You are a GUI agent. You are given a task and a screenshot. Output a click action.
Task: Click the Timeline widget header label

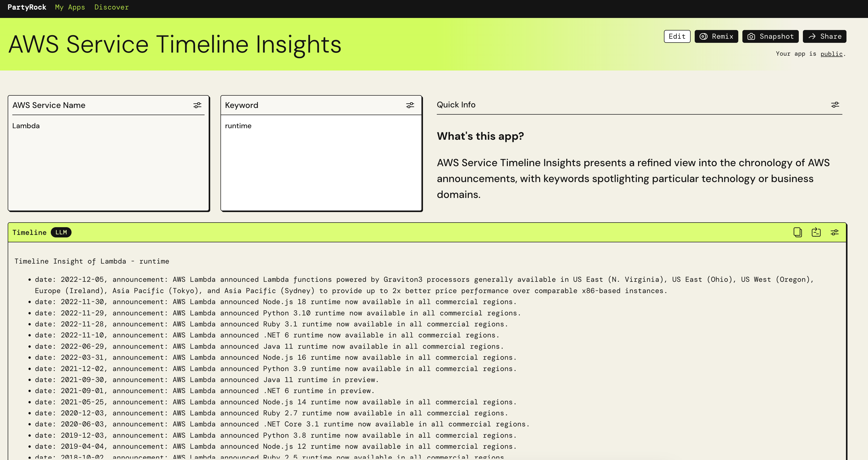click(29, 233)
